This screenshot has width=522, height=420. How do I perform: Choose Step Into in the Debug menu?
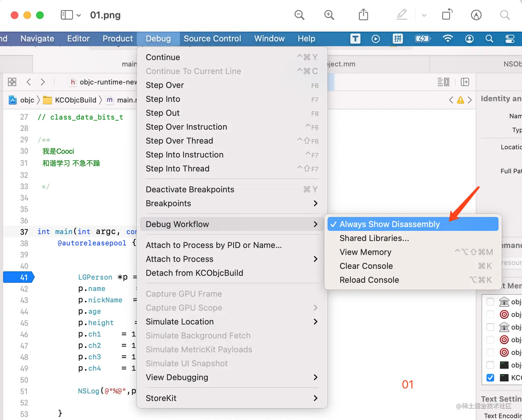click(x=232, y=99)
